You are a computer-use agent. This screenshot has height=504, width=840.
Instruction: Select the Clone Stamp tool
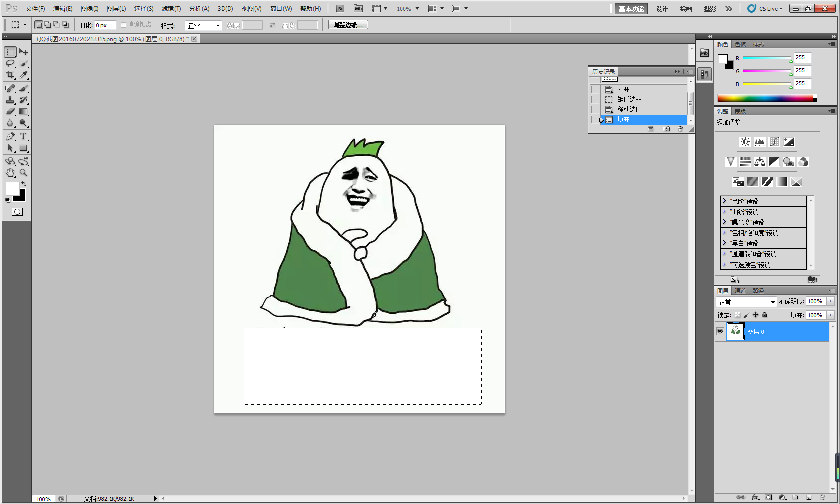(10, 100)
